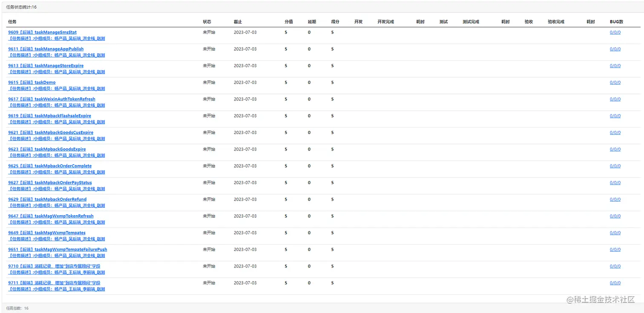This screenshot has width=644, height=313.
Task: Open task 9629 taskMpbackOrderRefund
Action: click(x=47, y=199)
